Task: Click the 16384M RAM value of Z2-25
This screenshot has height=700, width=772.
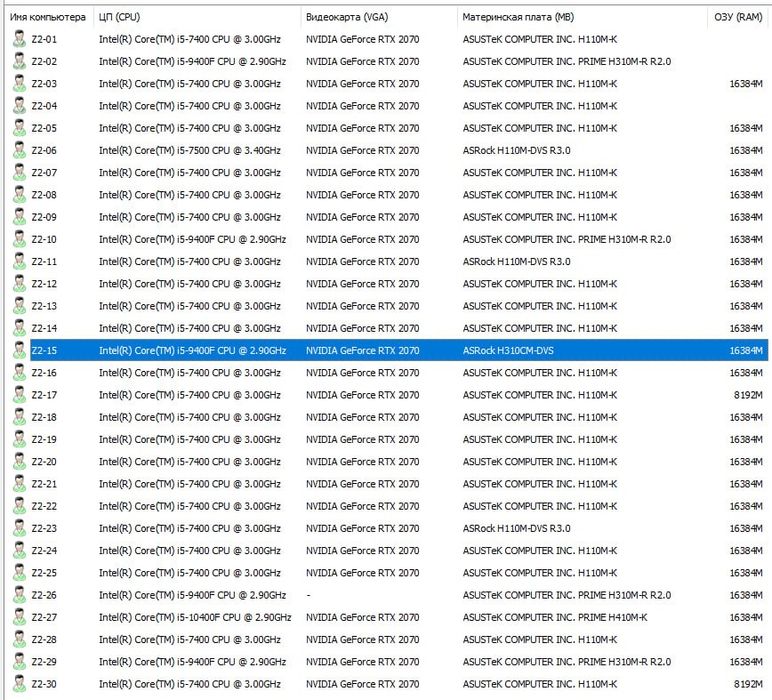Action: [x=746, y=573]
